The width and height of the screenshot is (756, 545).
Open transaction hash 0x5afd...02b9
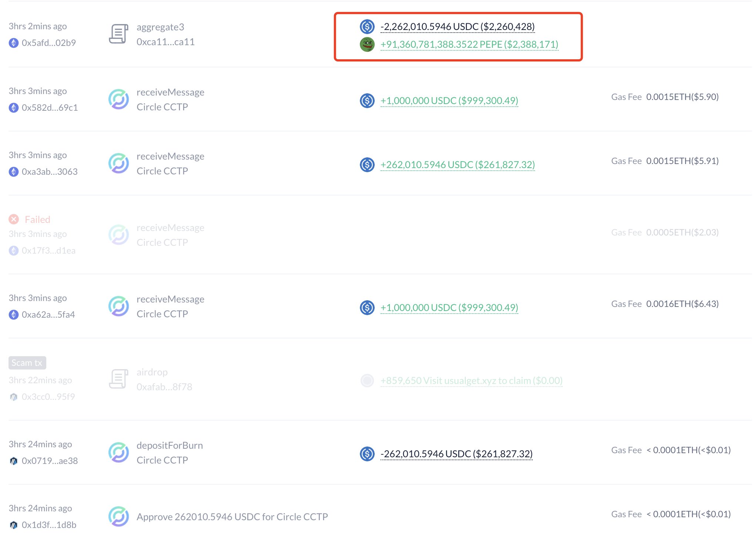pyautogui.click(x=48, y=43)
